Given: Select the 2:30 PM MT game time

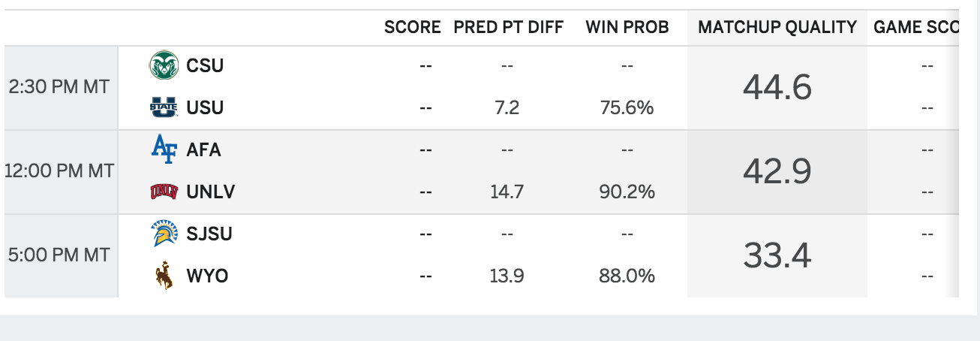Looking at the screenshot, I should 59,86.
